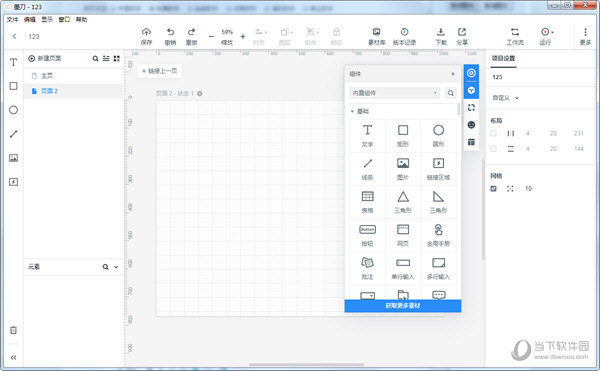Open the 编辑 menu

tap(29, 20)
